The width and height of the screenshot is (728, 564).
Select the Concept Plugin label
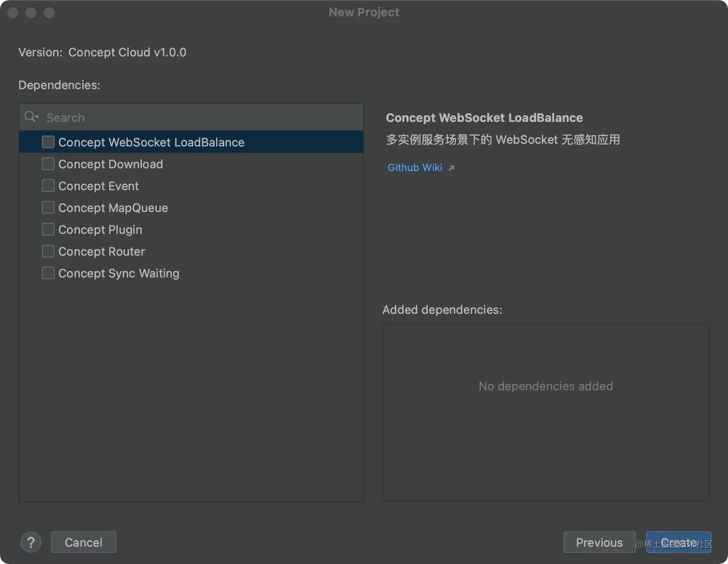[x=100, y=230]
